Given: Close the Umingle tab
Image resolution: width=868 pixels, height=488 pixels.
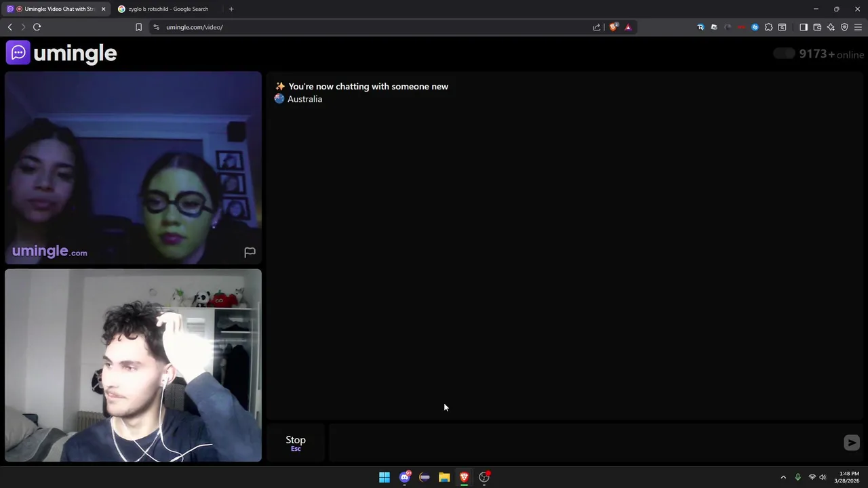Looking at the screenshot, I should [x=104, y=9].
